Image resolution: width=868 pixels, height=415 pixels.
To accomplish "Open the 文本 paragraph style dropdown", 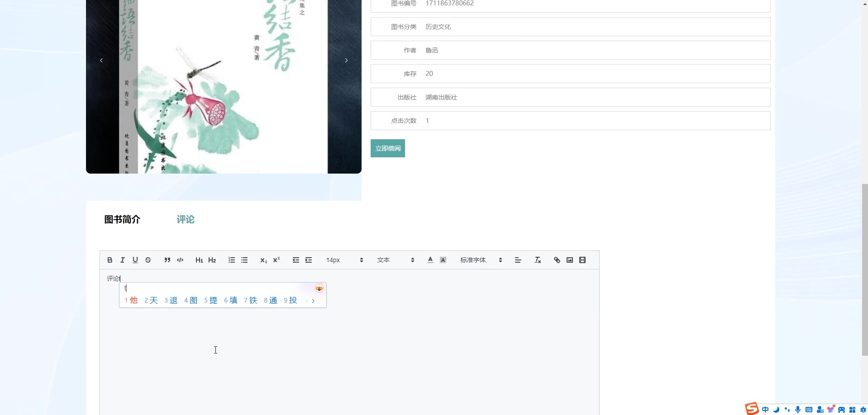I will [396, 260].
